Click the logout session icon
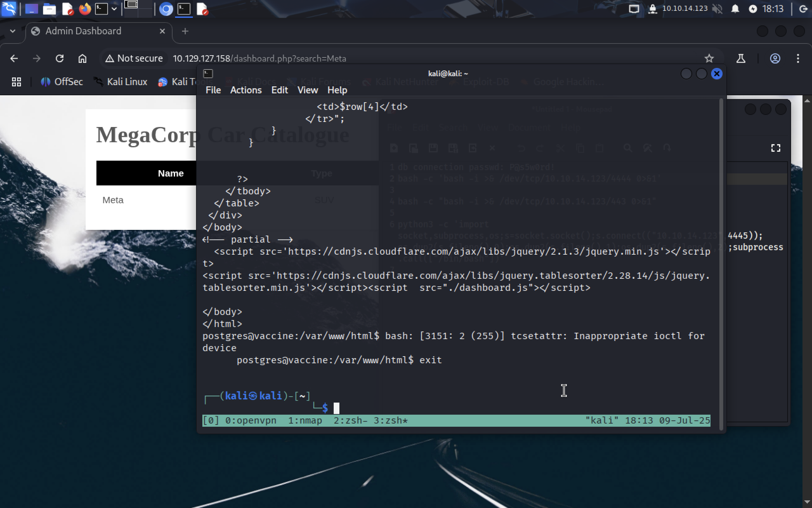 pos(803,9)
